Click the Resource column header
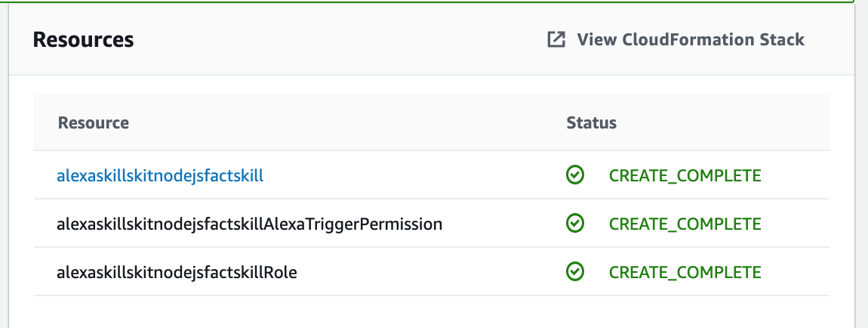Screen dimensions: 868x328 click(94, 122)
